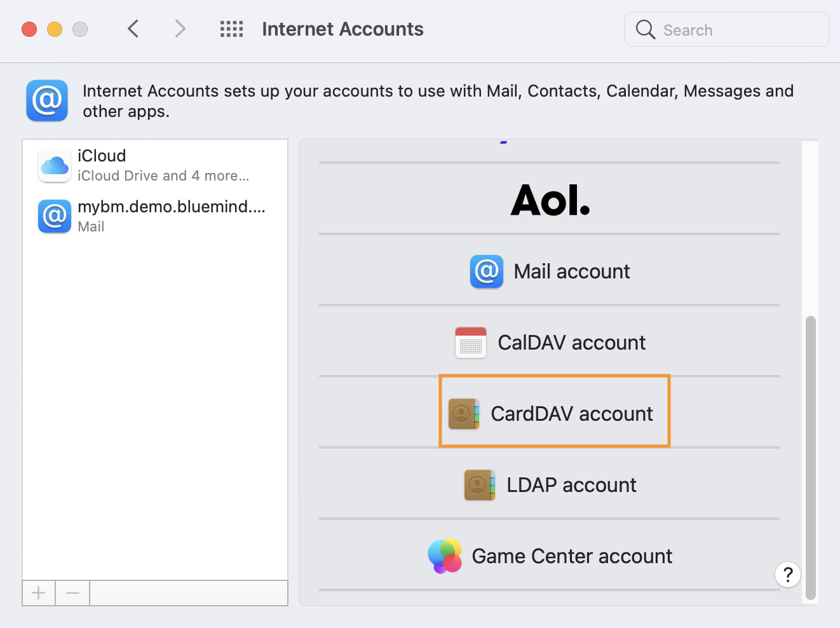Screen dimensions: 840x628
Task: Select the LDAP account option
Action: point(571,485)
